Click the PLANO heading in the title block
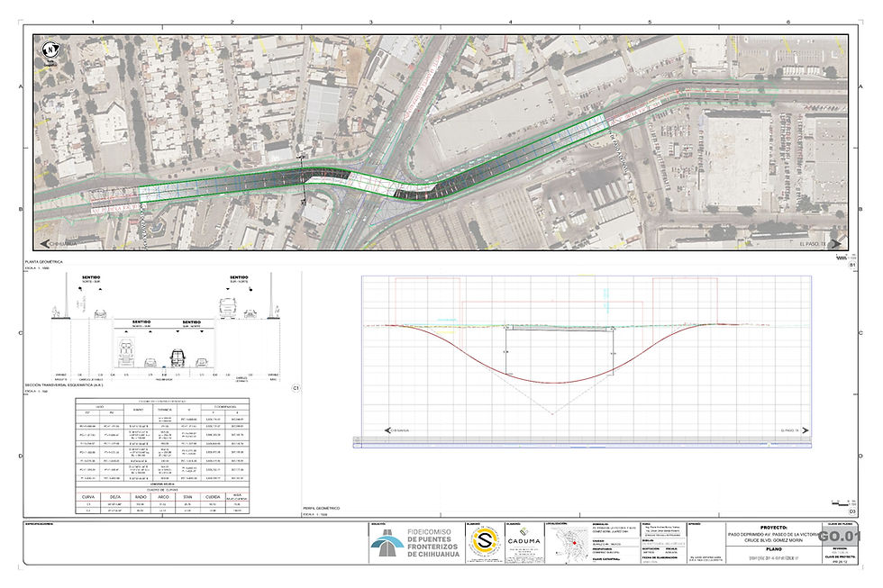This screenshot has height=588, width=883. [x=773, y=548]
